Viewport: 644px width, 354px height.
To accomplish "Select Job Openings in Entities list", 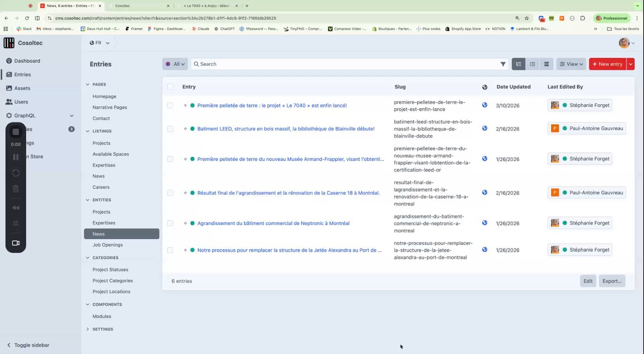I will [x=108, y=245].
